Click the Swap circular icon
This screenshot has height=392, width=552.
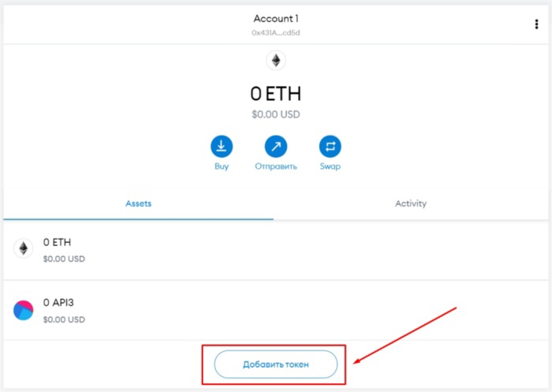coord(330,146)
